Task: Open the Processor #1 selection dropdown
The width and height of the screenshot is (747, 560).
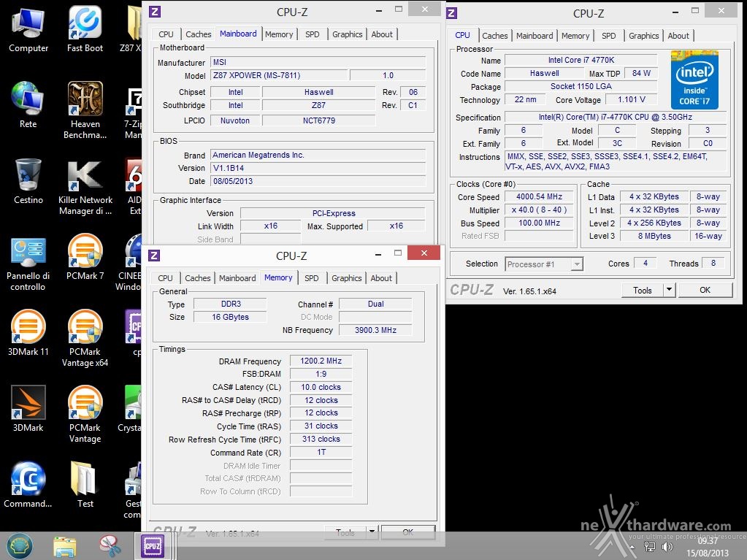Action: [543, 264]
